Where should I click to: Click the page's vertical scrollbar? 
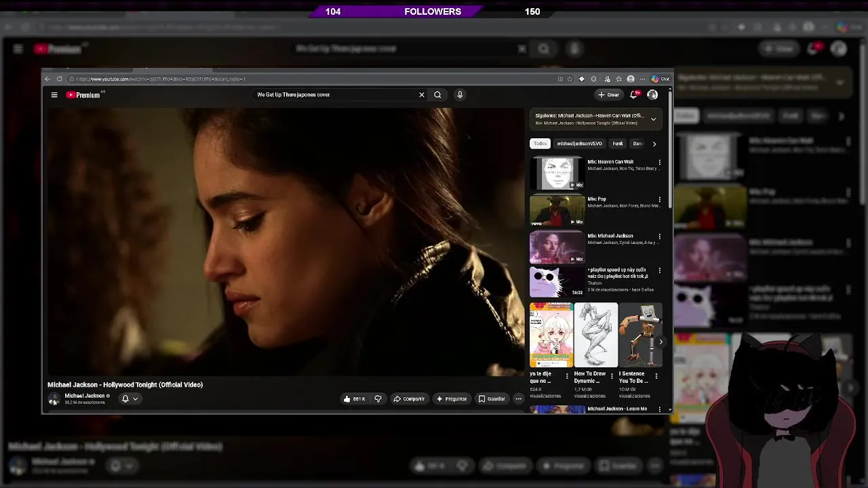[x=670, y=149]
